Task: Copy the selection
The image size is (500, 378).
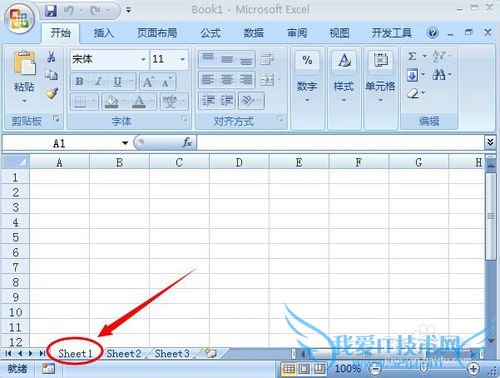Action: coord(51,75)
